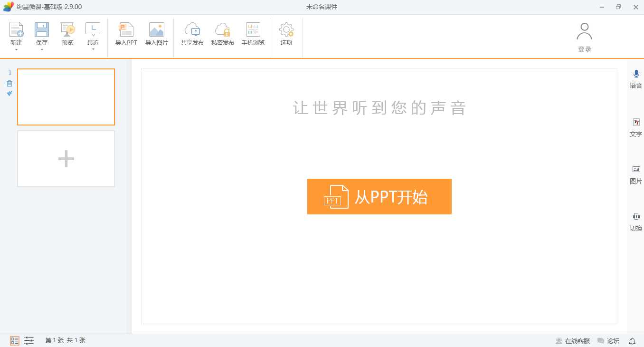
Task: Select 私密发布 private publish
Action: (223, 34)
